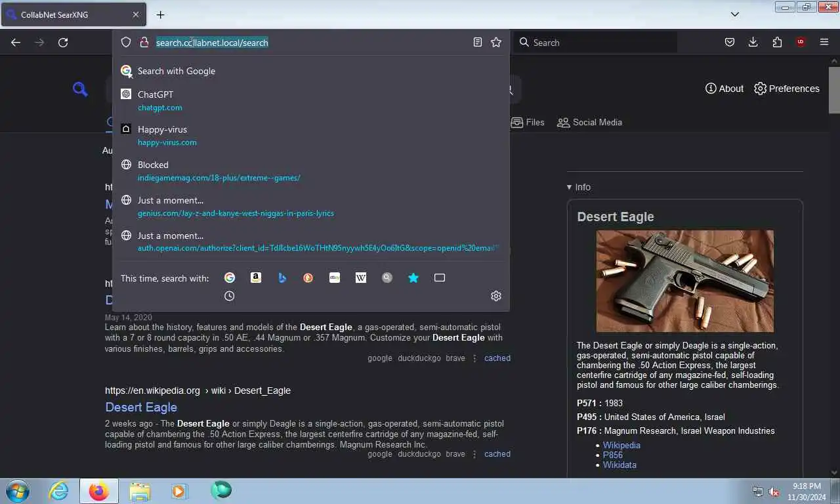
Task: Search this time with DuckDuckGo icon
Action: coord(308,278)
